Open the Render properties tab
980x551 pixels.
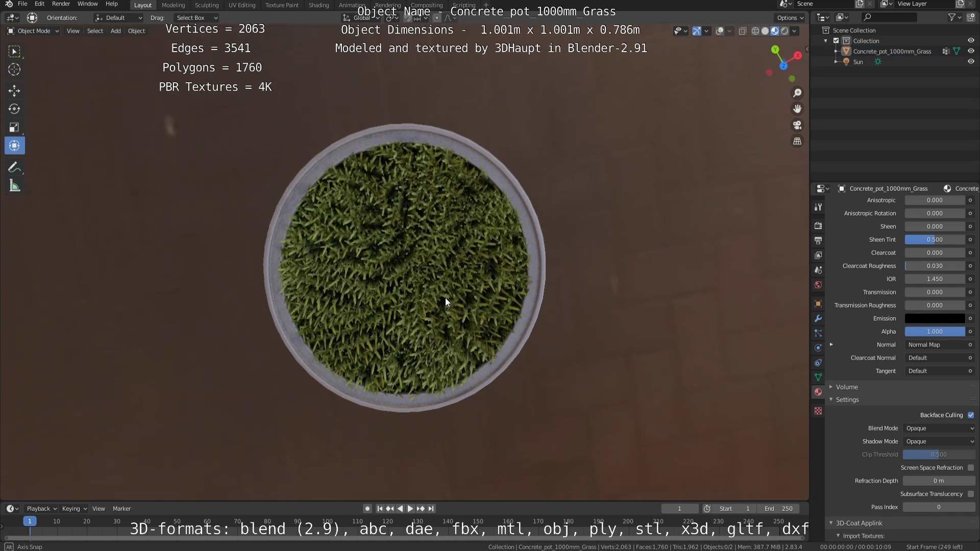click(x=818, y=226)
